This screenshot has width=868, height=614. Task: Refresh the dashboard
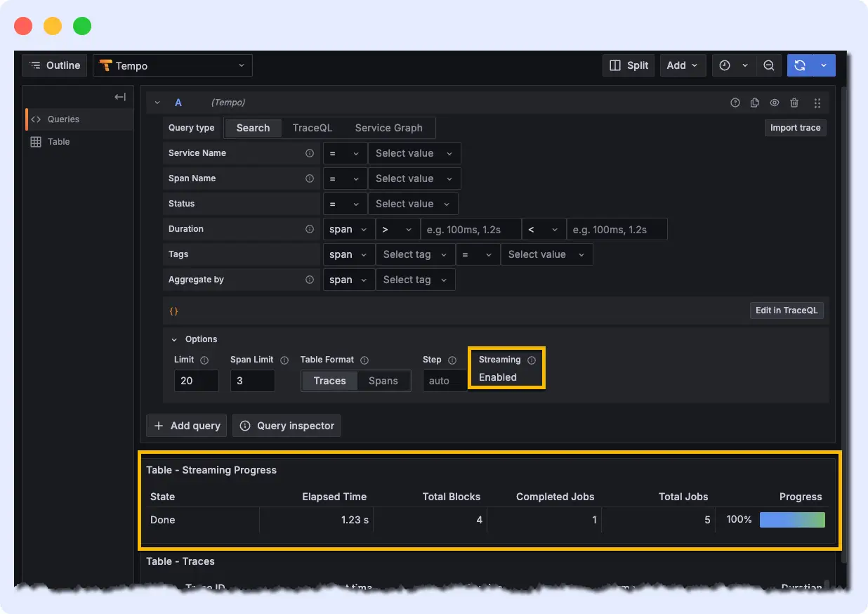coord(800,65)
